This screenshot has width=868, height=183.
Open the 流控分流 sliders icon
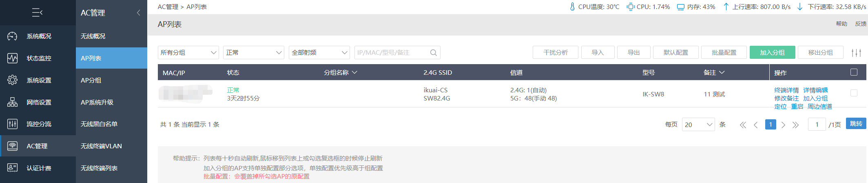[12, 124]
